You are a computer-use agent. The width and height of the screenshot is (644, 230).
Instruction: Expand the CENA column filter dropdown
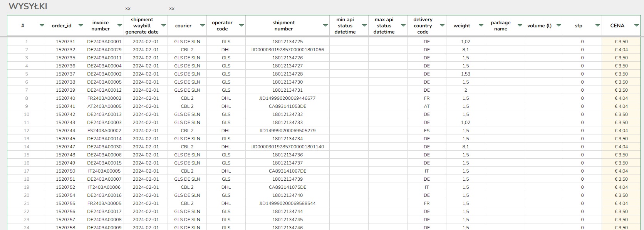coord(636,26)
